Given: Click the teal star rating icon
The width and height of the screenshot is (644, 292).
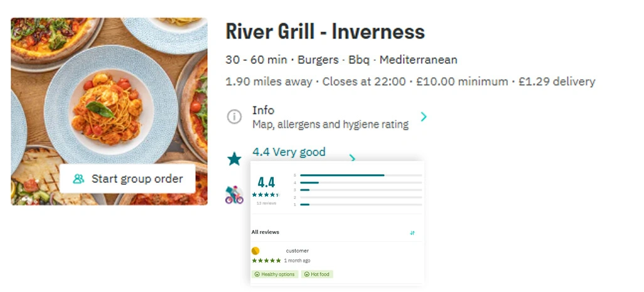Looking at the screenshot, I should pos(234,159).
